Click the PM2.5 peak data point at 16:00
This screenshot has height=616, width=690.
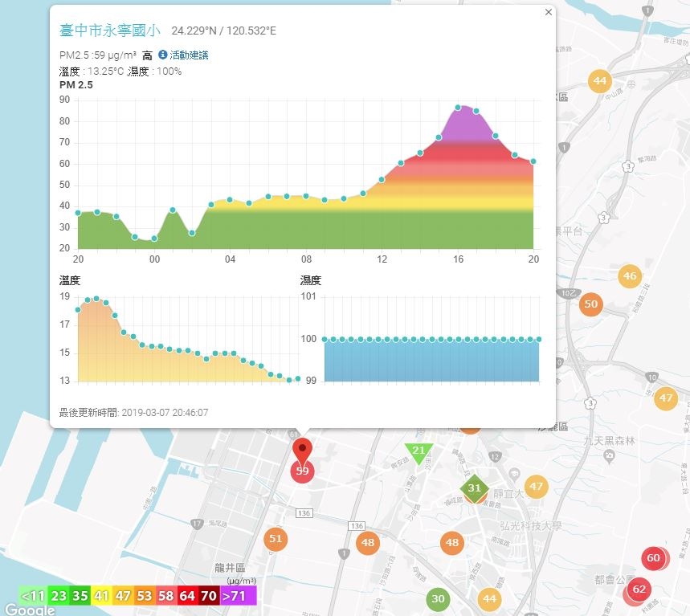pos(458,108)
